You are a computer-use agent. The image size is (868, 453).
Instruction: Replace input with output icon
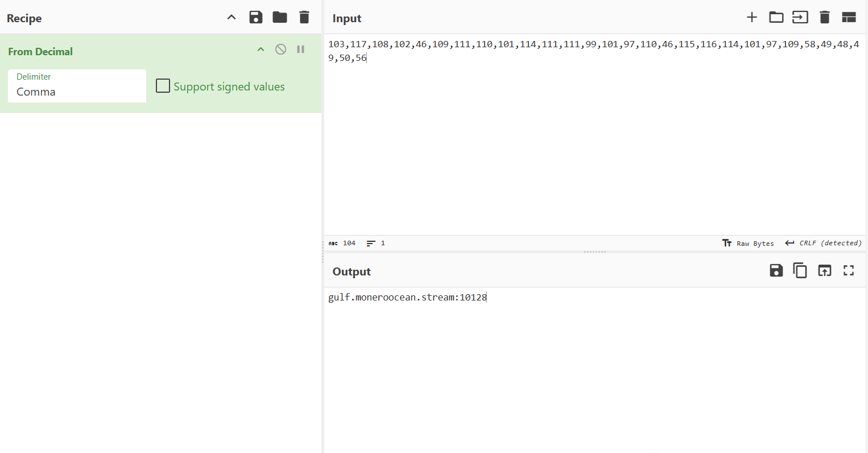[x=825, y=270]
